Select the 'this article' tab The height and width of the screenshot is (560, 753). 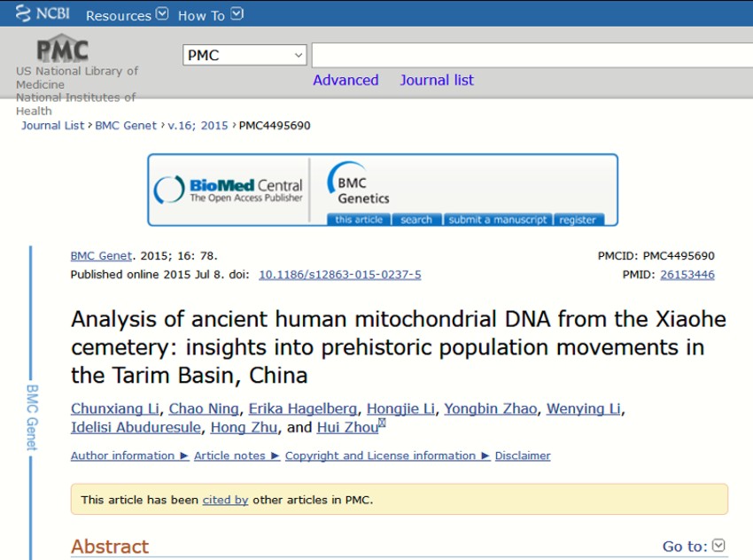(359, 220)
